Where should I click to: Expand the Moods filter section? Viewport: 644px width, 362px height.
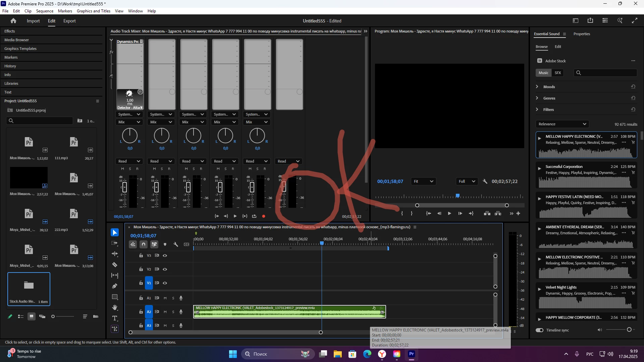537,87
